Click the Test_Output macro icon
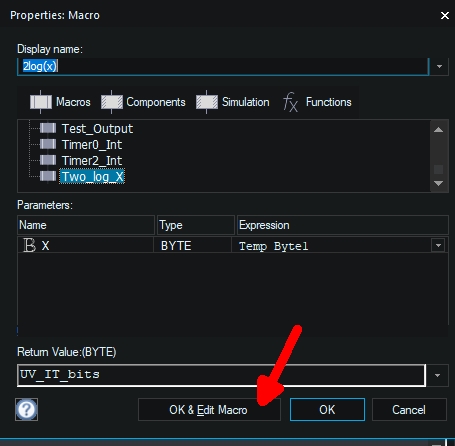This screenshot has height=446, width=455. coord(48,128)
